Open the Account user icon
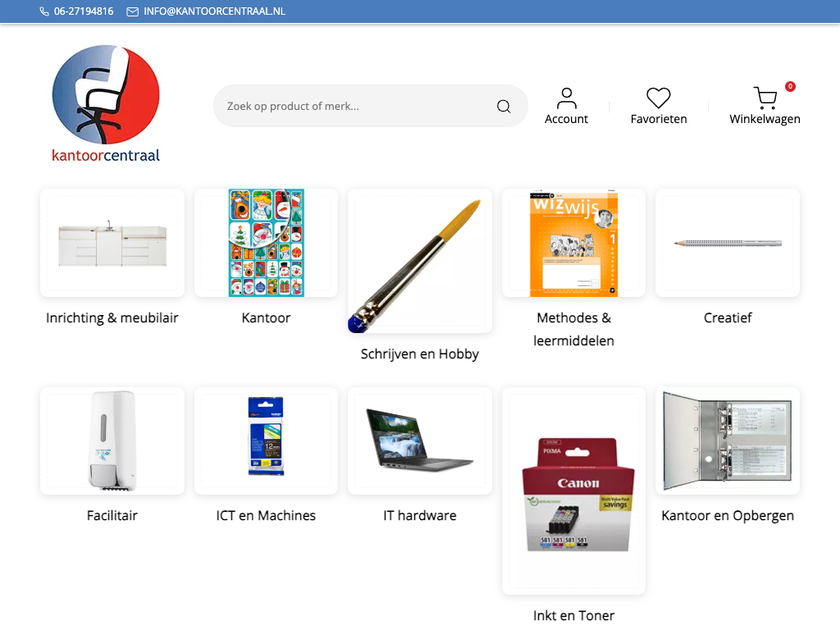Image resolution: width=840 pixels, height=630 pixels. pos(566,98)
